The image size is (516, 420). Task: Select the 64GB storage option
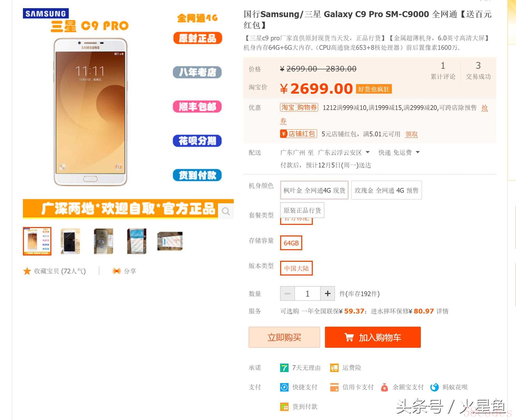click(x=291, y=243)
